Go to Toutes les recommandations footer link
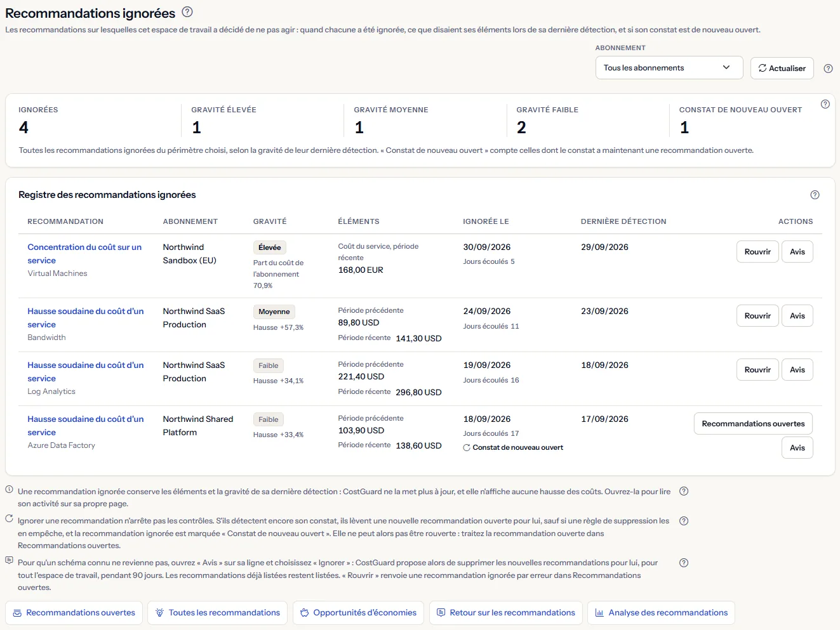This screenshot has height=630, width=840. [x=218, y=613]
